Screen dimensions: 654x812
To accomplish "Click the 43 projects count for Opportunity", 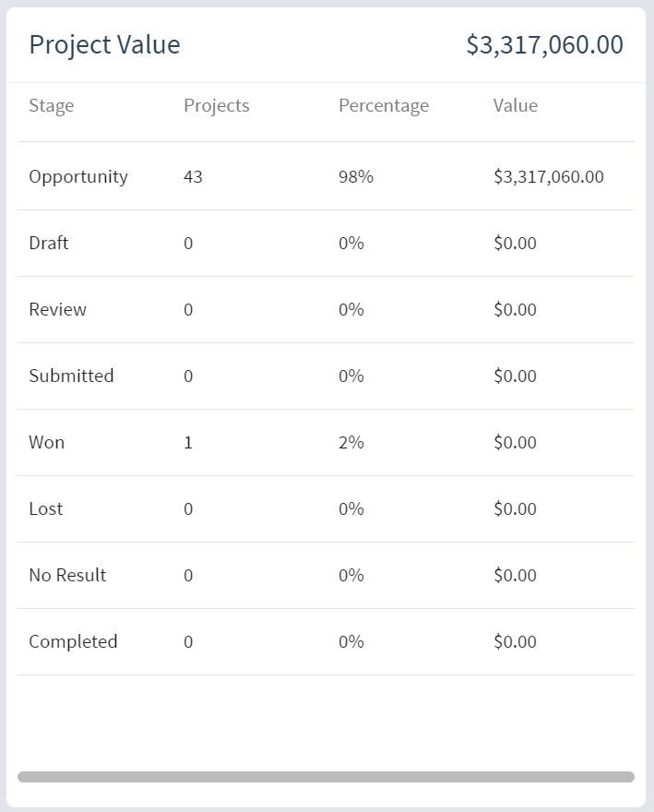I will (x=193, y=177).
